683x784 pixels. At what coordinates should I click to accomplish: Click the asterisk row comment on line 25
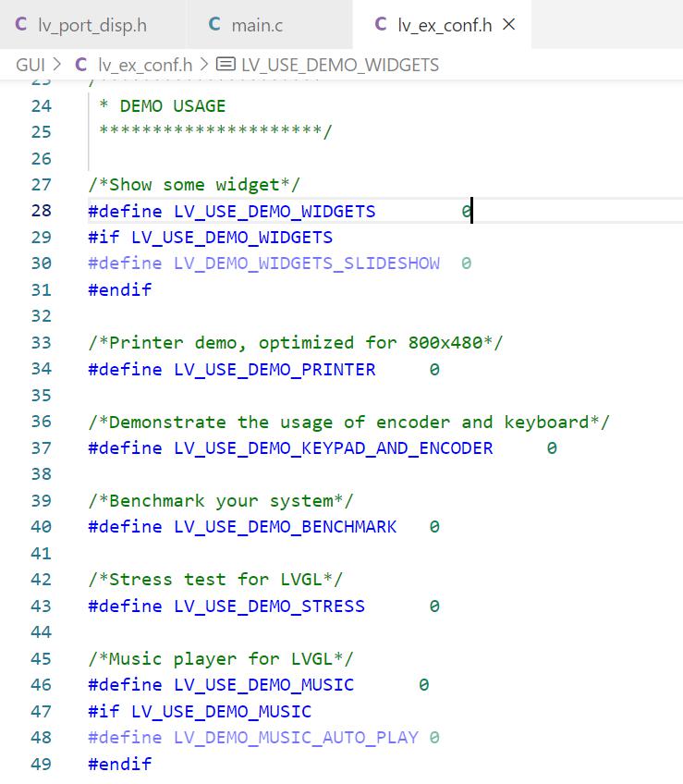point(215,131)
